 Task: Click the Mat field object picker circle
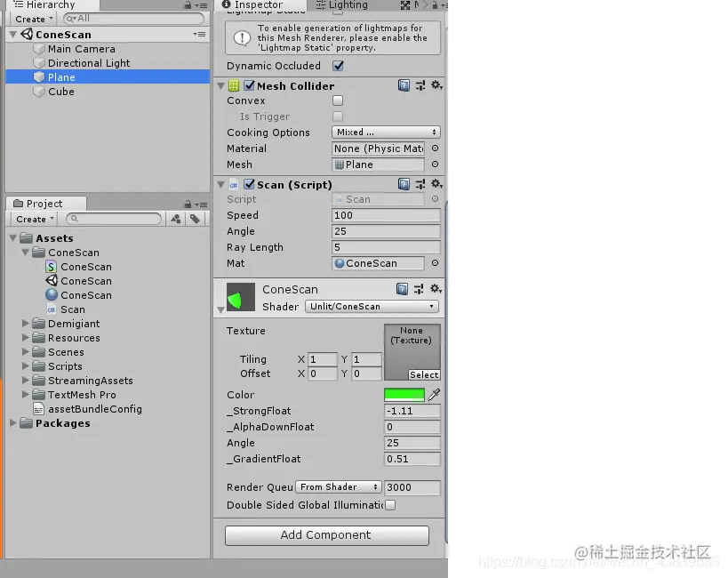[x=435, y=263]
